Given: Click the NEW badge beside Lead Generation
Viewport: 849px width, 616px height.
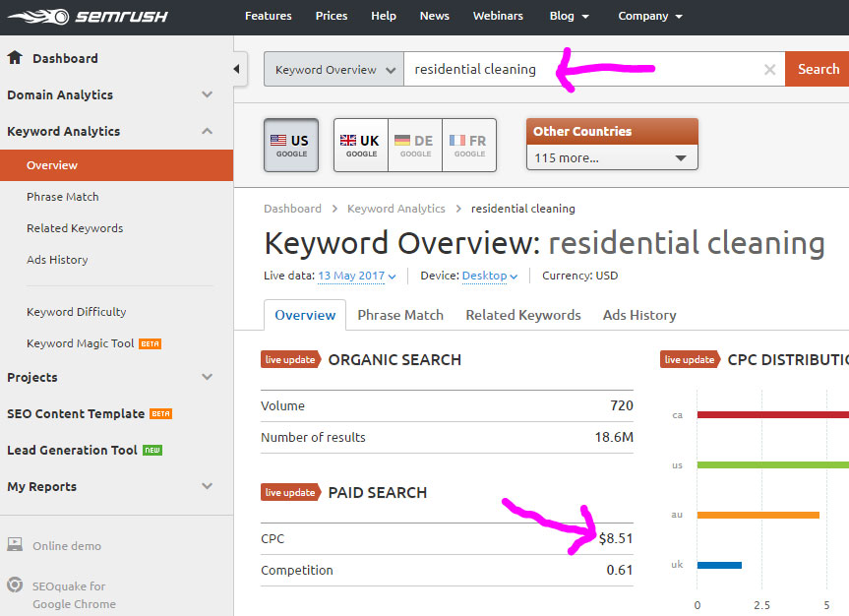Looking at the screenshot, I should [x=152, y=451].
